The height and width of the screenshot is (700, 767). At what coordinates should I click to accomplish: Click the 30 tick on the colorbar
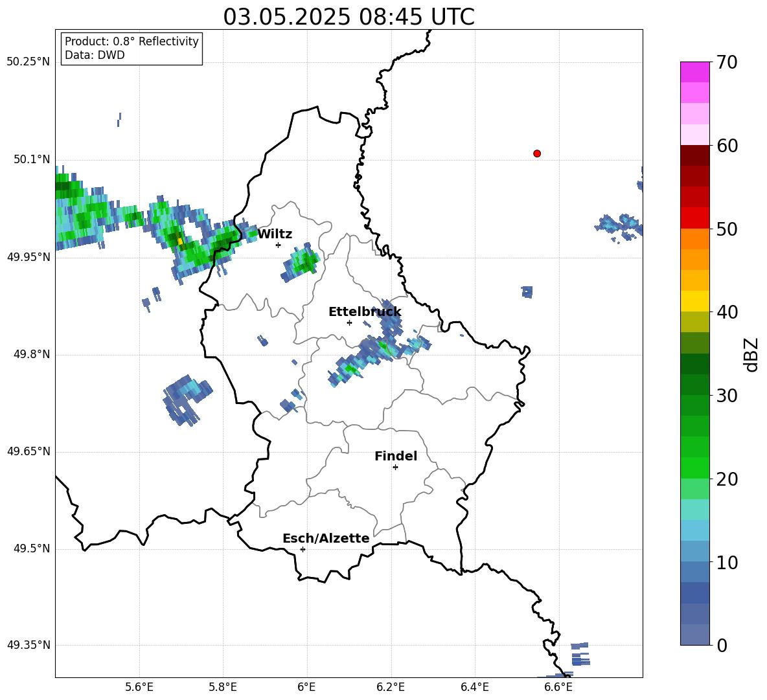pos(727,396)
